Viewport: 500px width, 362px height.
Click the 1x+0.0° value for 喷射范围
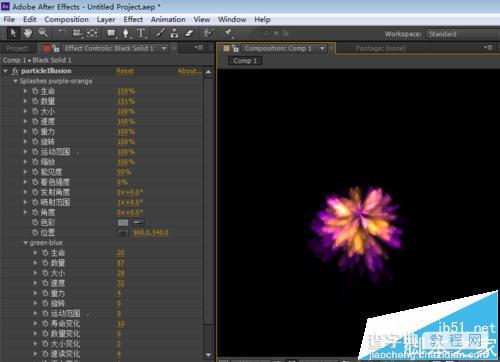130,202
